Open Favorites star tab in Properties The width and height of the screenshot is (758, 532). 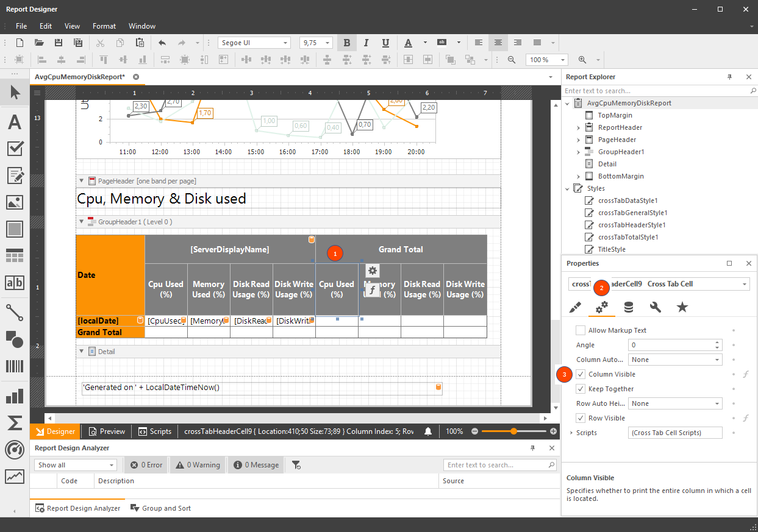[682, 307]
